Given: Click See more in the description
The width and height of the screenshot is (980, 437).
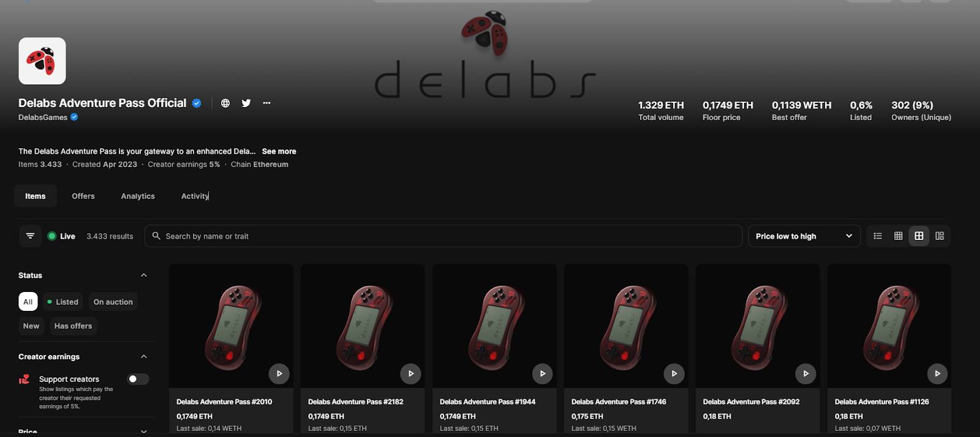Looking at the screenshot, I should point(279,151).
